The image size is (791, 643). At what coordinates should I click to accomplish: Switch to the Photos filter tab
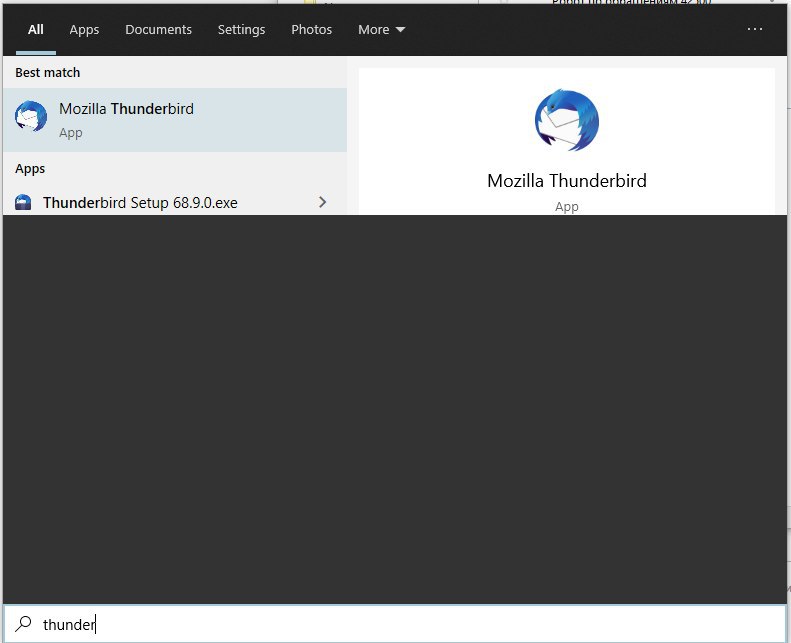point(311,30)
